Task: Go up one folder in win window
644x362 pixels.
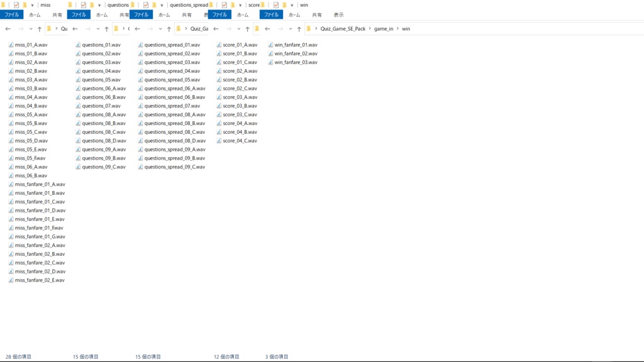Action: pyautogui.click(x=299, y=29)
